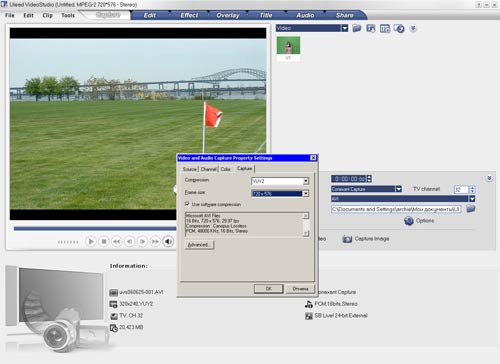Screen dimensions: 500x364
Task: Open the Video library type dropdown
Action: click(x=345, y=28)
